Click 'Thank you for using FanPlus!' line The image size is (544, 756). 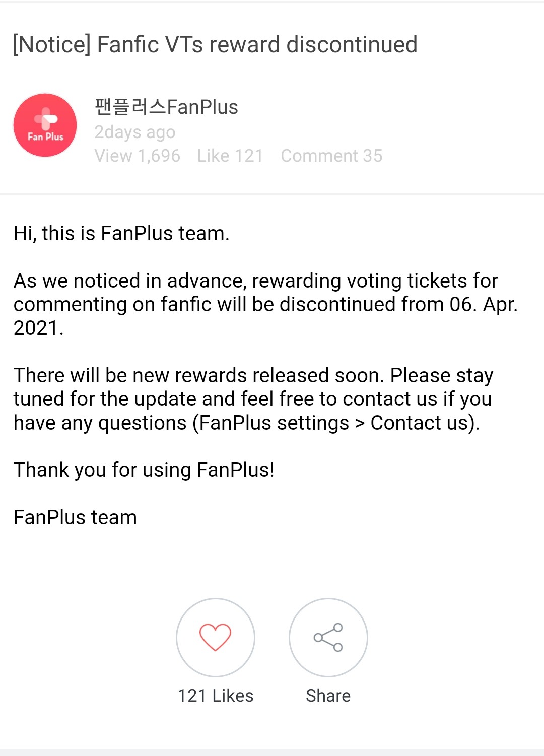point(144,470)
